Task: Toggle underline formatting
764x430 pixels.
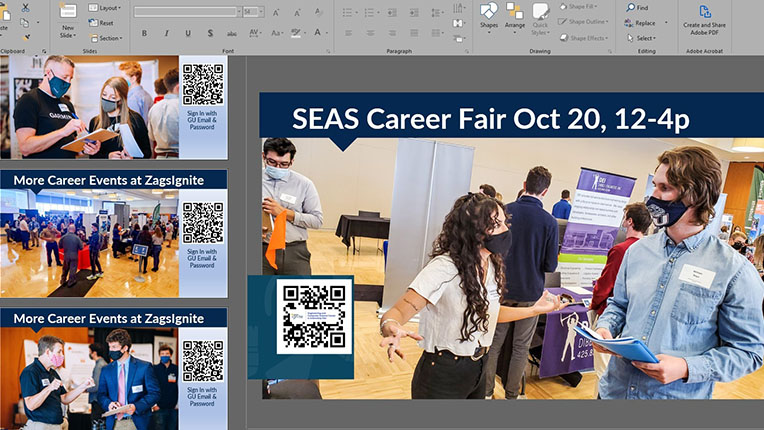Action: click(x=188, y=33)
